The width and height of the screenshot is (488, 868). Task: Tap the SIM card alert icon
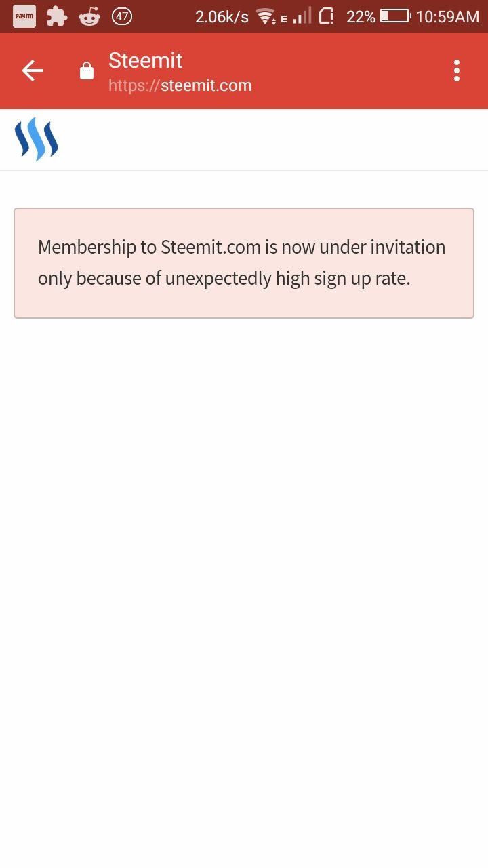326,16
